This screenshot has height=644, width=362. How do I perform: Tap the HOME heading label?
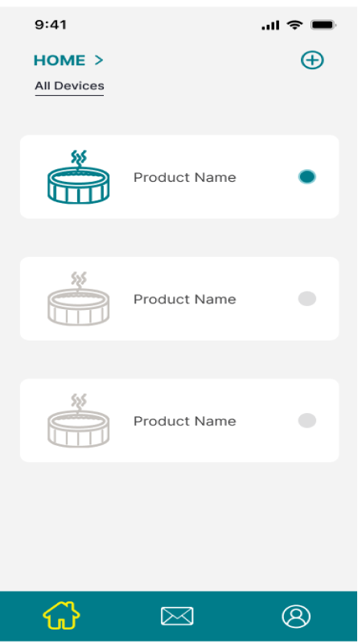tap(60, 60)
